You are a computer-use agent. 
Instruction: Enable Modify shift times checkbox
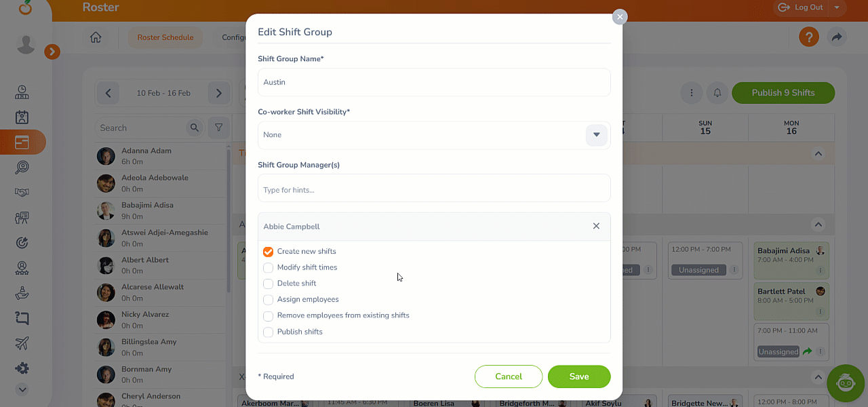click(x=269, y=268)
